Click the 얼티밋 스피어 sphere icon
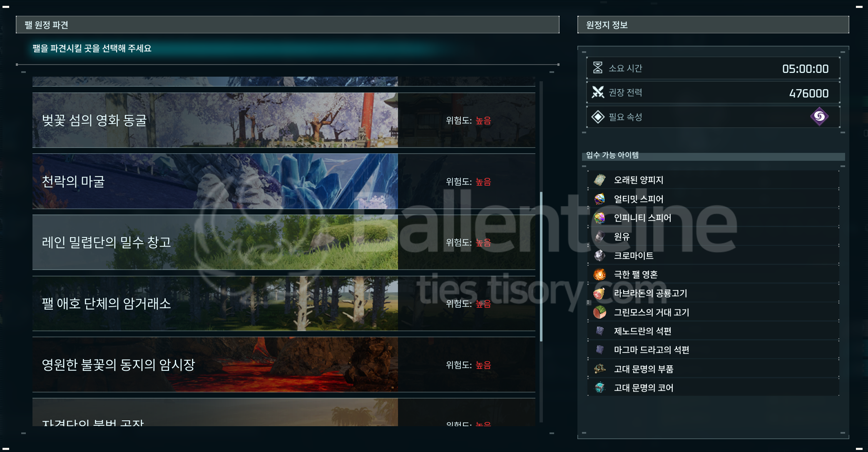868x452 pixels. click(x=599, y=199)
